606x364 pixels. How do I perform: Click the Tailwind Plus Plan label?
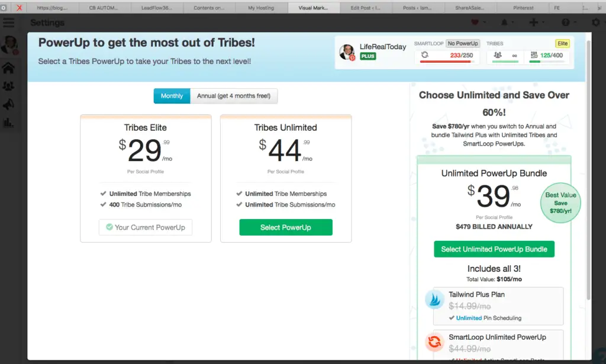coord(476,294)
